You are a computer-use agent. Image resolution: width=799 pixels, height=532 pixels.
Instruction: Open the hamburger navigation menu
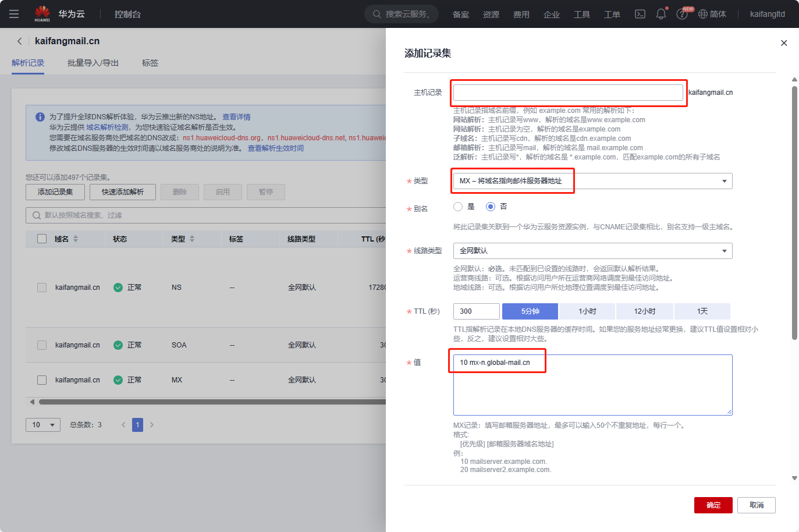pos(14,14)
